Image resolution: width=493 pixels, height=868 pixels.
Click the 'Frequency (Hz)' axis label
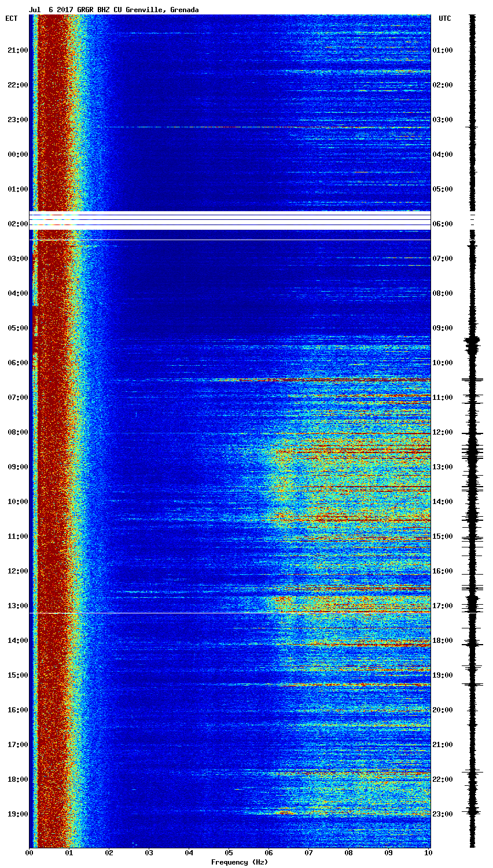point(239,862)
